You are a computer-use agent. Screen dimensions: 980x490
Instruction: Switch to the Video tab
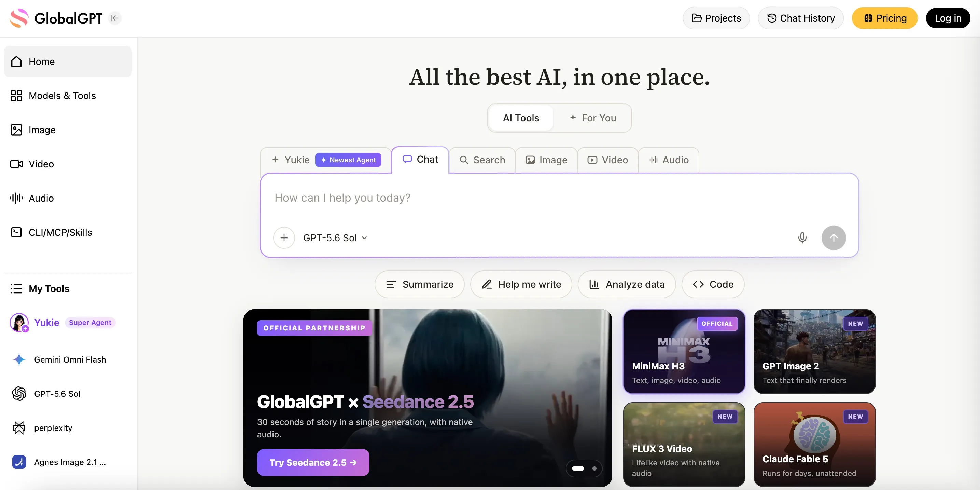click(x=607, y=160)
